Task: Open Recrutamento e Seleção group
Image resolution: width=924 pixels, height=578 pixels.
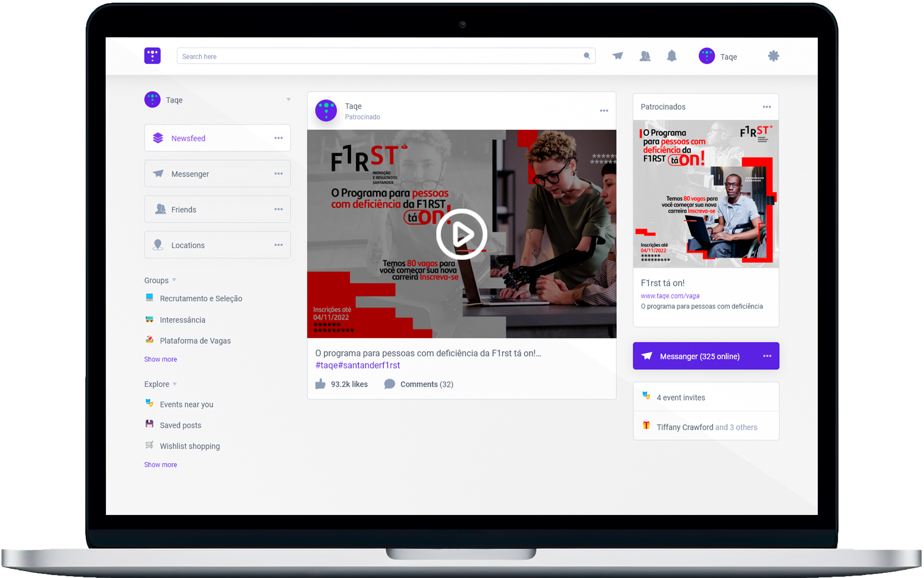Action: [x=201, y=298]
